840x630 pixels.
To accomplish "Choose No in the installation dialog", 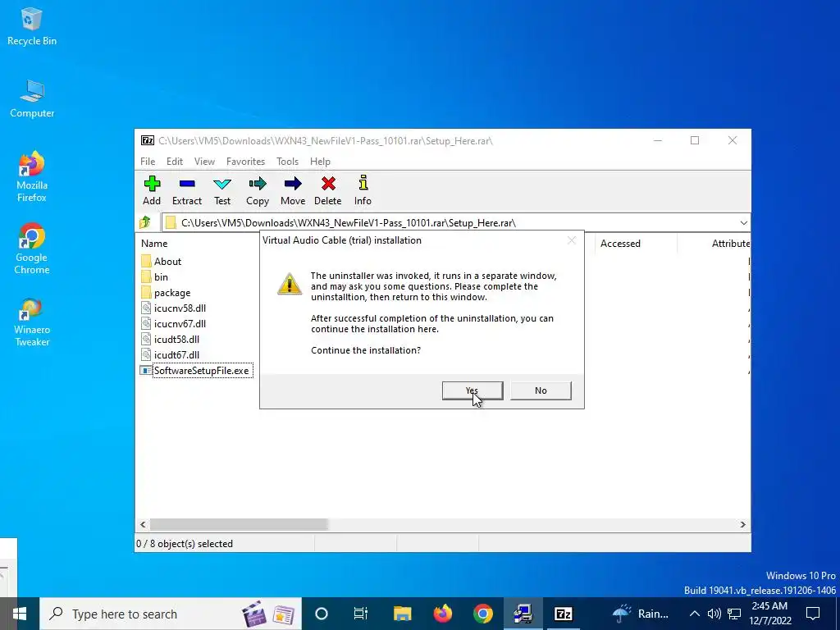I will (541, 390).
